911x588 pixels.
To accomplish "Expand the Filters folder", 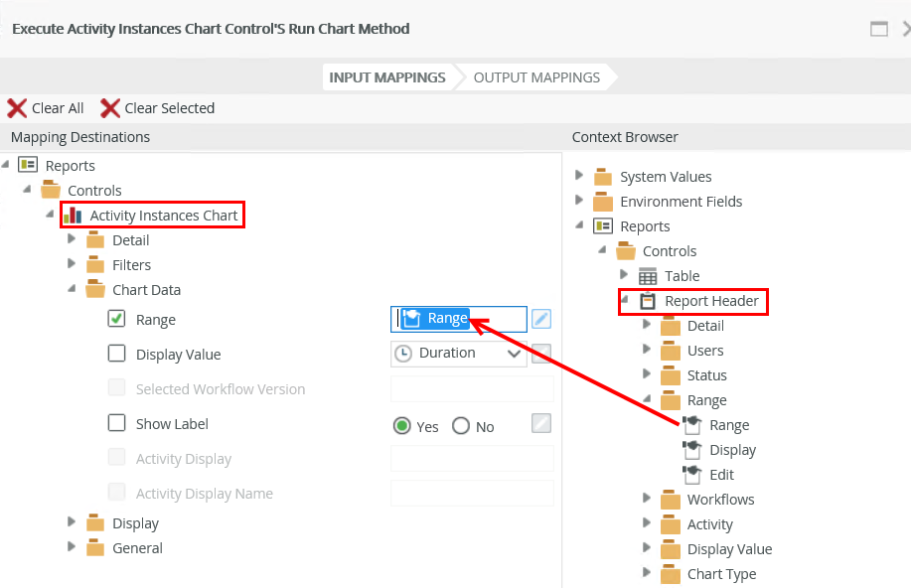I will pos(72,264).
